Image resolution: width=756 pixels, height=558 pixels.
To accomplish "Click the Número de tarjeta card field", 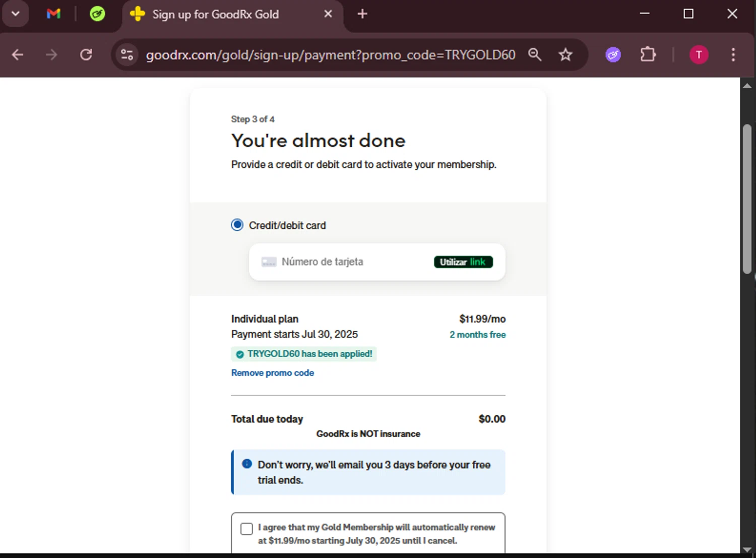I will point(377,262).
